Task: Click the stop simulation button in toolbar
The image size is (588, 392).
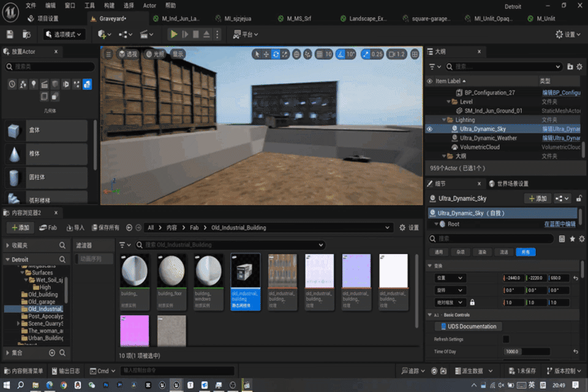Action: pos(196,34)
